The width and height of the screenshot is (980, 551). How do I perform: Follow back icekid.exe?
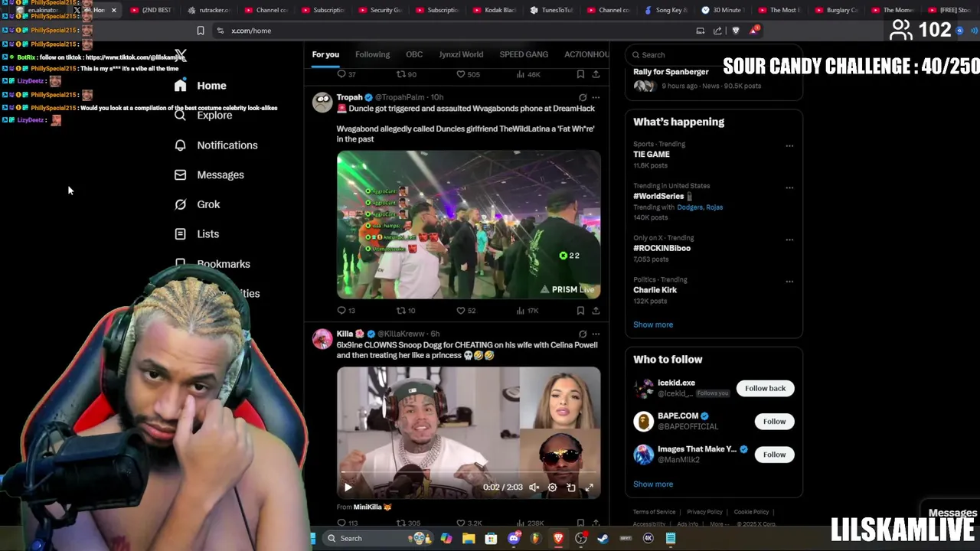click(x=766, y=389)
